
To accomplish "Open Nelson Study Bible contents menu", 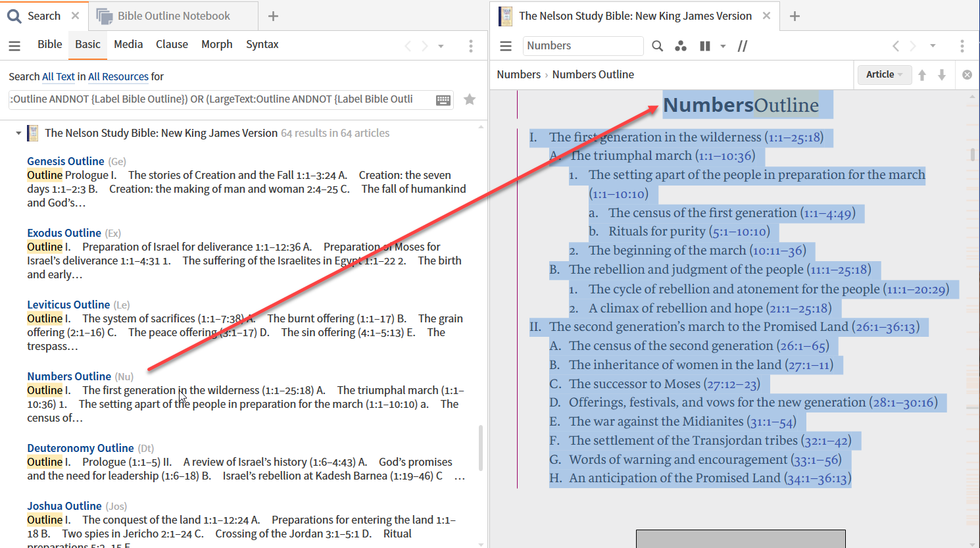I will pyautogui.click(x=506, y=46).
